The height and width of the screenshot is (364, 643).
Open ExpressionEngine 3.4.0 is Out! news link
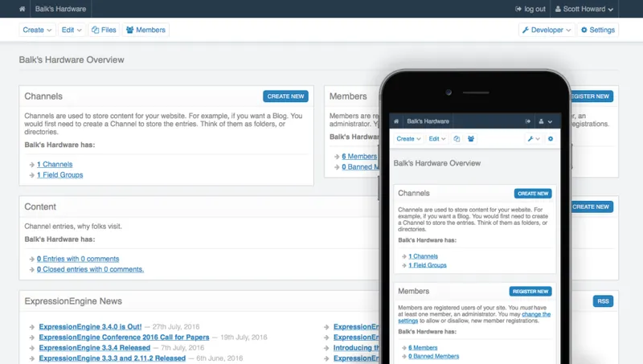(x=90, y=327)
